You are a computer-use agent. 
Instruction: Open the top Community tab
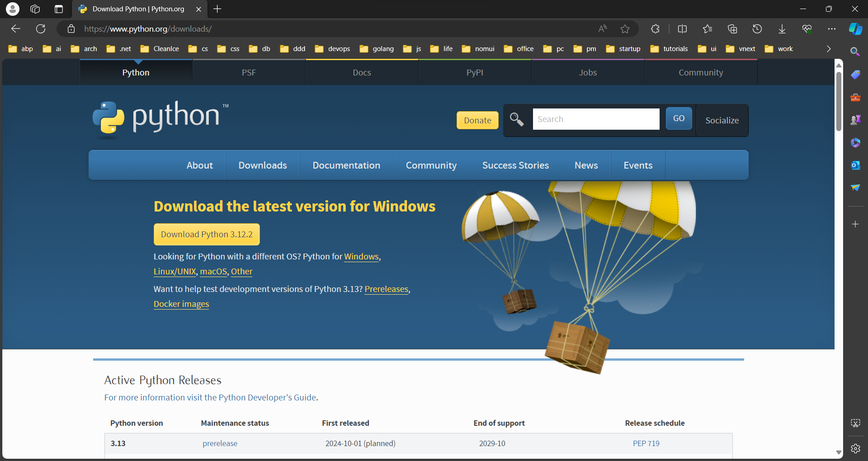(x=701, y=72)
